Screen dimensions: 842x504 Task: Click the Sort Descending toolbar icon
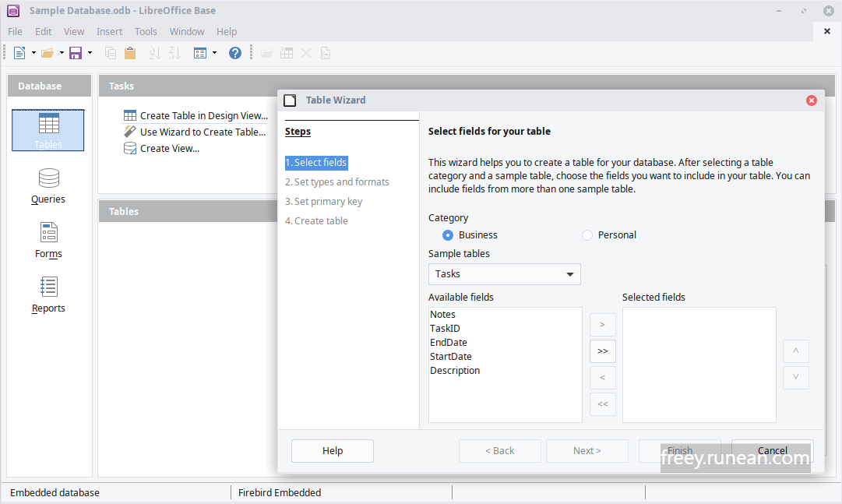click(x=174, y=53)
